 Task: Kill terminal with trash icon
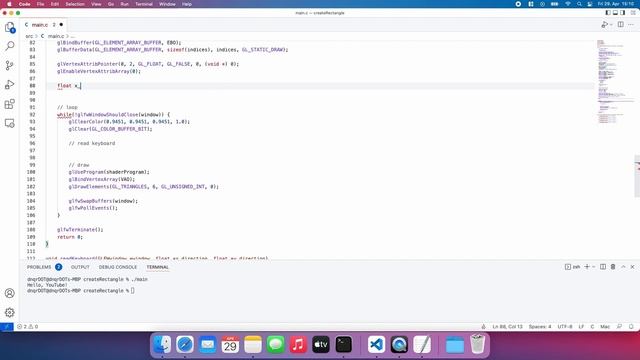click(613, 267)
